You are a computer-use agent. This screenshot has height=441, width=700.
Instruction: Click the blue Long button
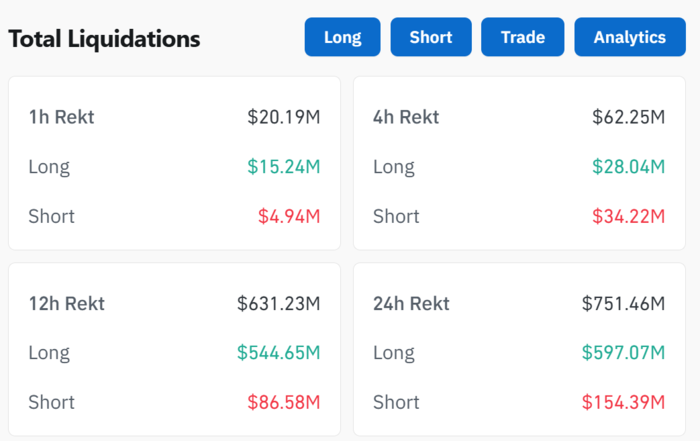[343, 38]
